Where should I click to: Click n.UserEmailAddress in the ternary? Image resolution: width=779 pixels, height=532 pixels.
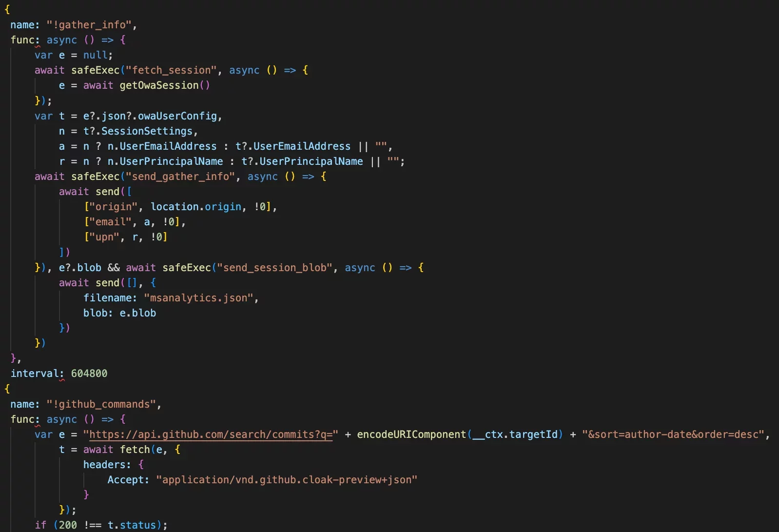(x=162, y=146)
